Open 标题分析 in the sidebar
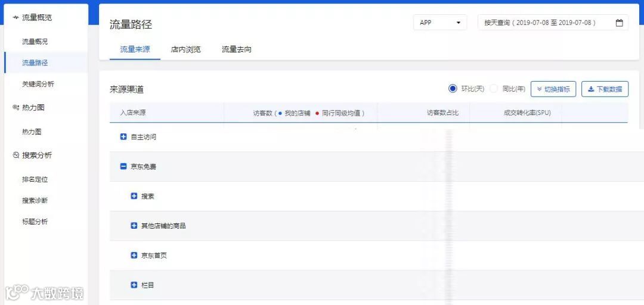Image resolution: width=644 pixels, height=305 pixels. (35, 222)
